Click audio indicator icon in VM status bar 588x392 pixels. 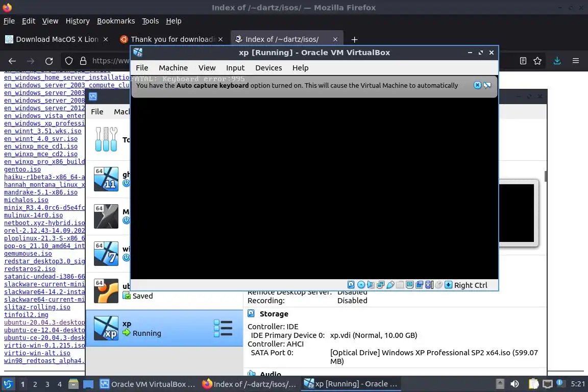pyautogui.click(x=371, y=285)
